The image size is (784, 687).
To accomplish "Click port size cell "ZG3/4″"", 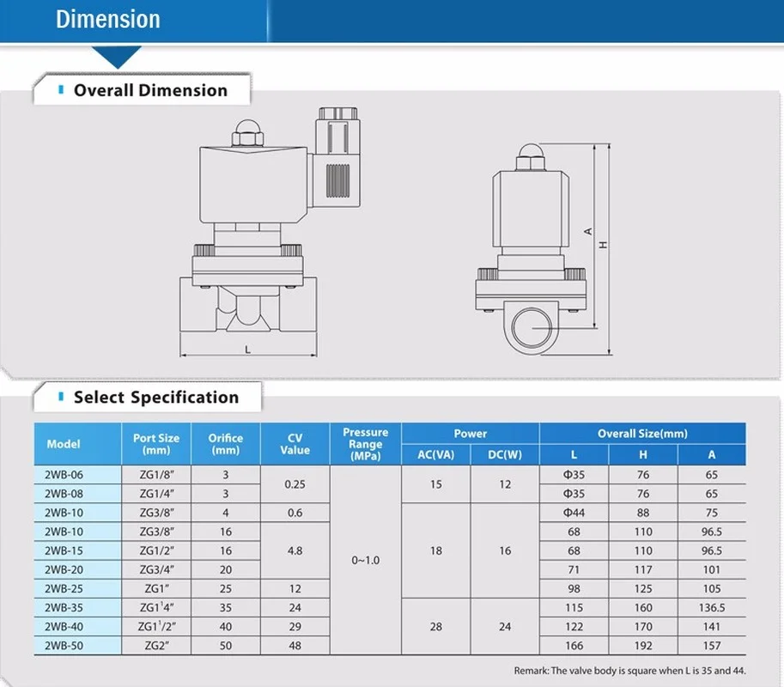I will coord(156,569).
